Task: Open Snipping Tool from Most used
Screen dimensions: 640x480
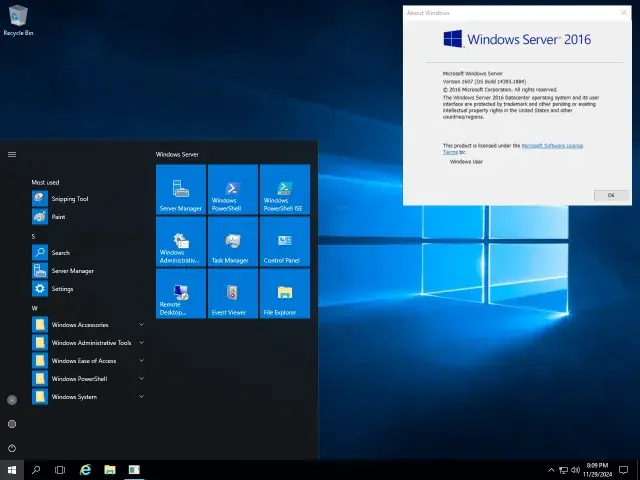Action: pos(88,199)
